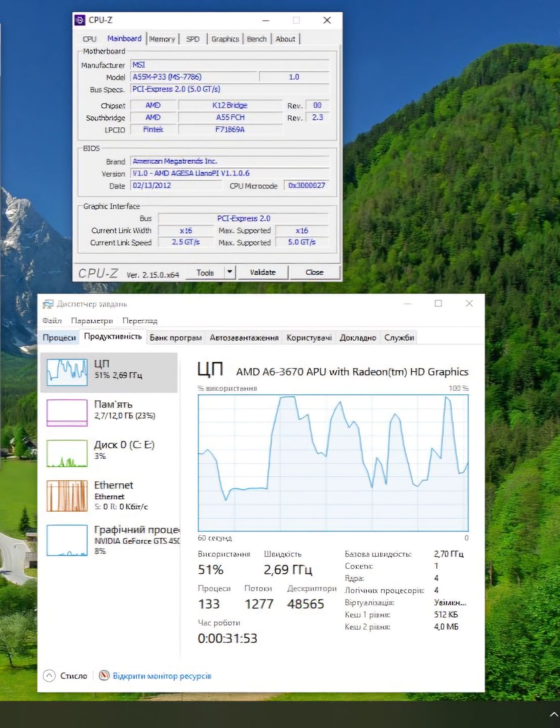Select the Mainboard tab in CPU-Z
The image size is (560, 728).
124,38
